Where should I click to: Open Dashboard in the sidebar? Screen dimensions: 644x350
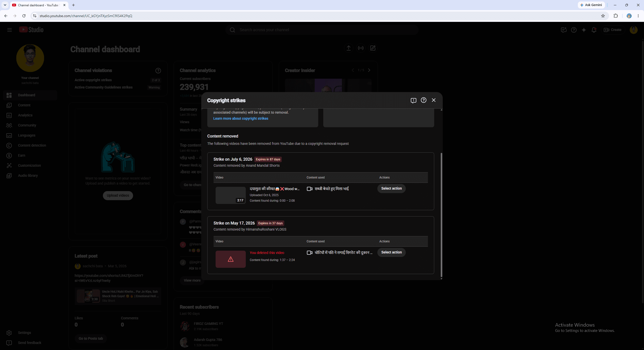coord(30,95)
